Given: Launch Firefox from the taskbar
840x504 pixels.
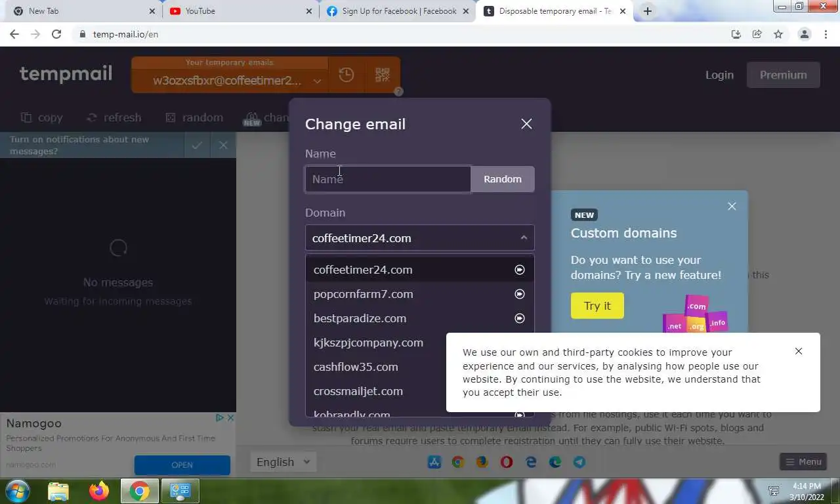Looking at the screenshot, I should click(99, 491).
